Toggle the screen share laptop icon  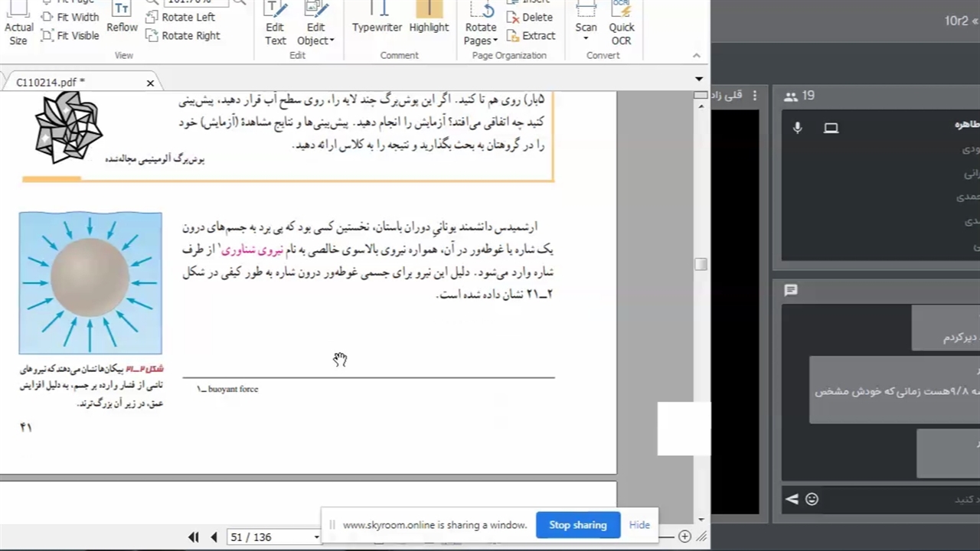click(831, 128)
